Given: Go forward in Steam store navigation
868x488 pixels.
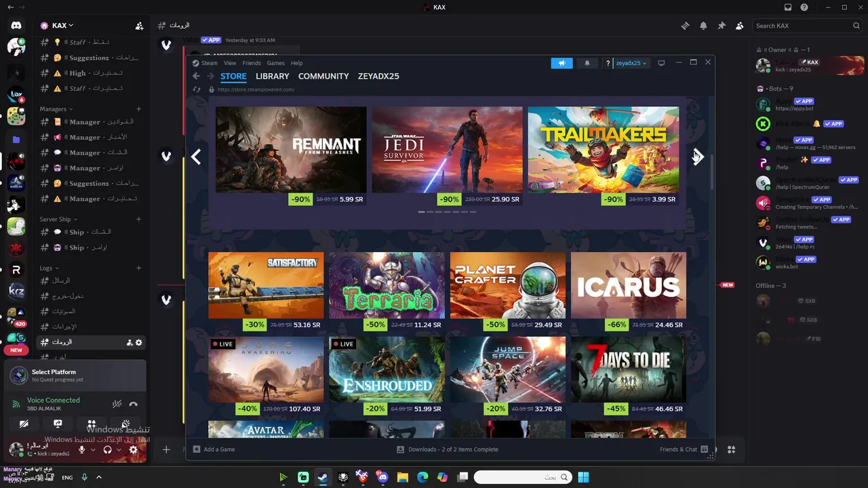Looking at the screenshot, I should coord(210,76).
